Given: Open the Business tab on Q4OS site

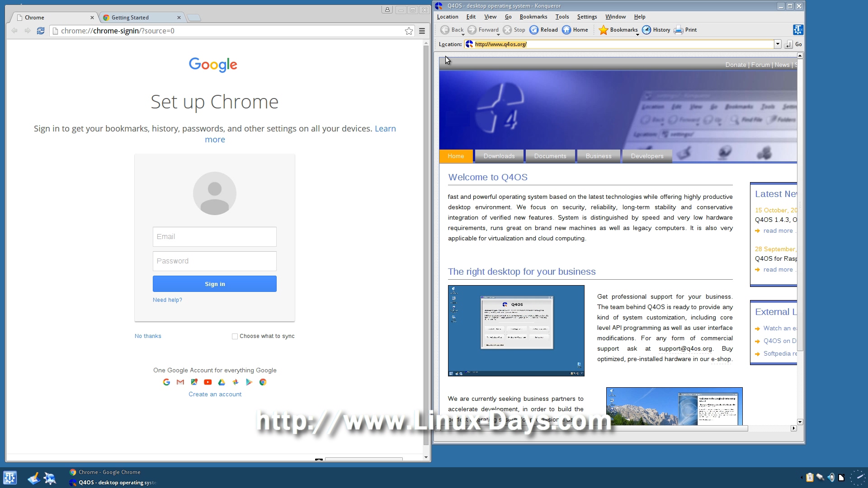Looking at the screenshot, I should pyautogui.click(x=599, y=156).
